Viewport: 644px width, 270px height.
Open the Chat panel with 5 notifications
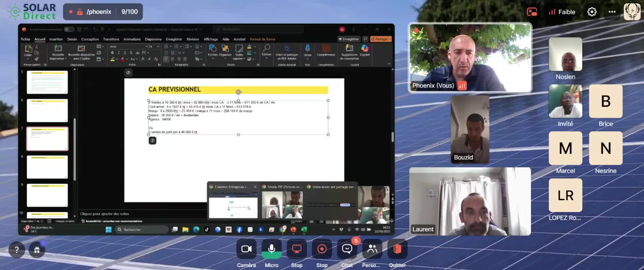pyautogui.click(x=347, y=249)
